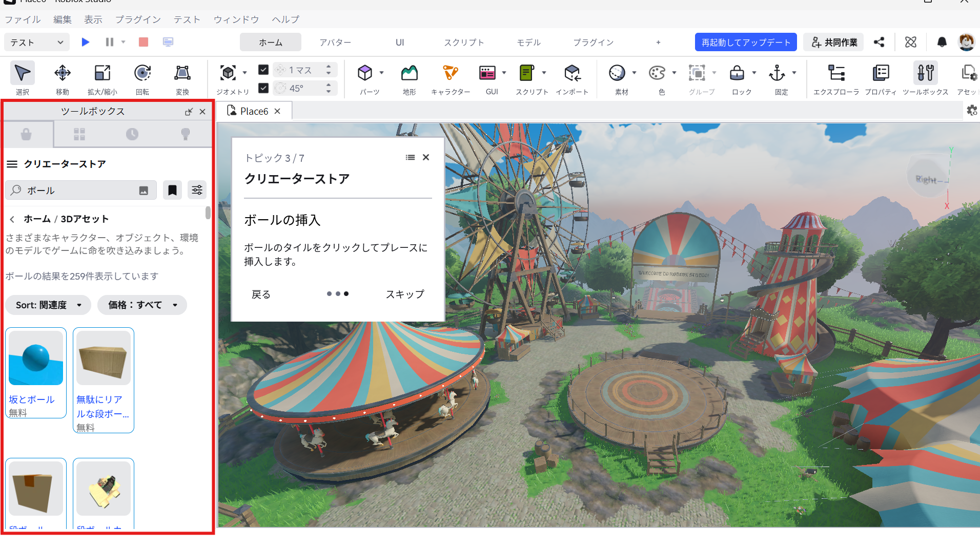Open the tutorial topic list icon
The width and height of the screenshot is (980, 550).
coord(410,157)
